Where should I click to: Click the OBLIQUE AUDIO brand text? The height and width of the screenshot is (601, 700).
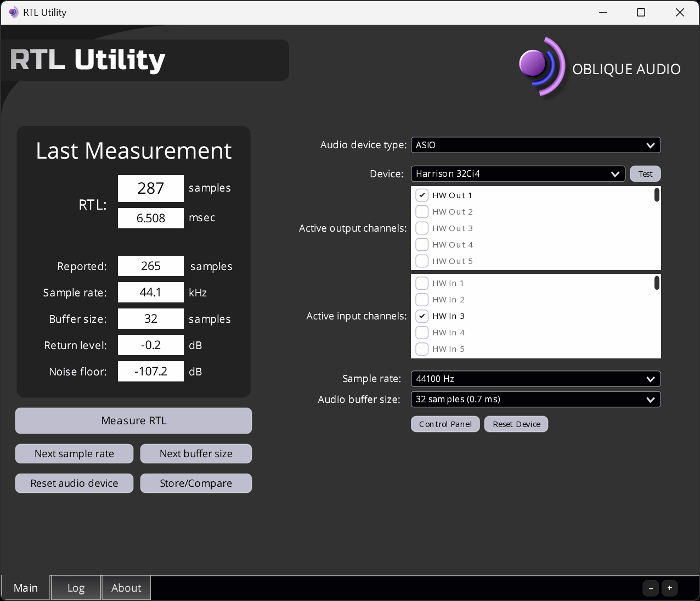(x=626, y=69)
